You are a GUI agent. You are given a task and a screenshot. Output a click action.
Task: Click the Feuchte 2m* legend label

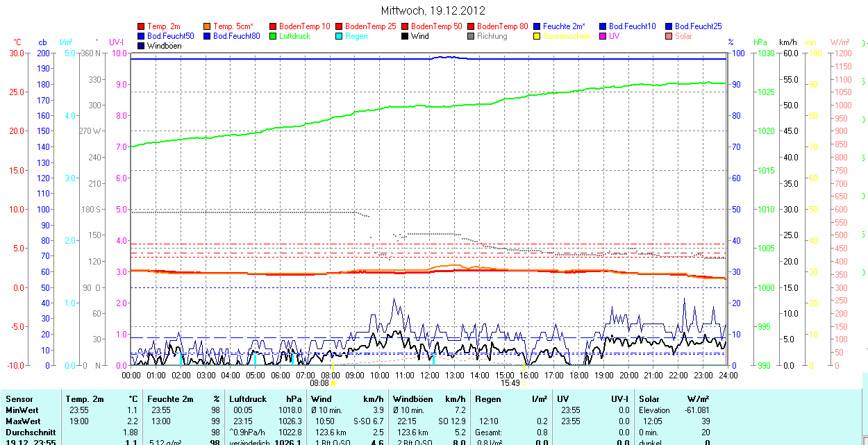[x=564, y=26]
